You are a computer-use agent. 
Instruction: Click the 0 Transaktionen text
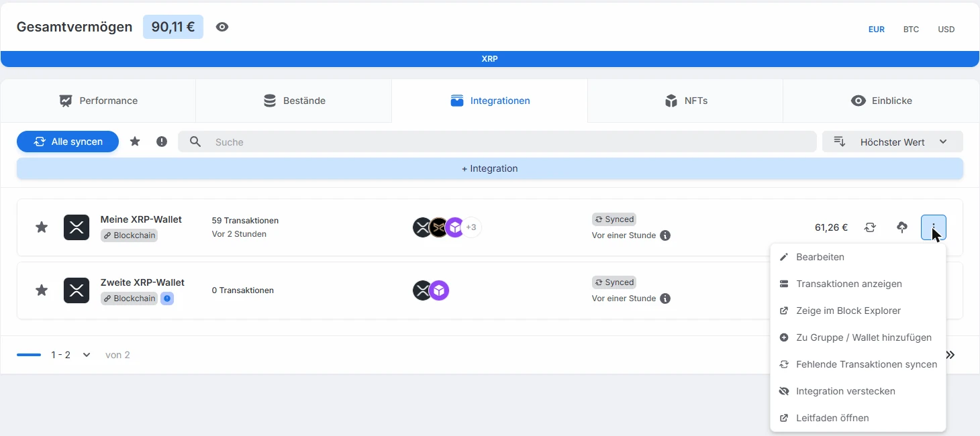pyautogui.click(x=242, y=290)
